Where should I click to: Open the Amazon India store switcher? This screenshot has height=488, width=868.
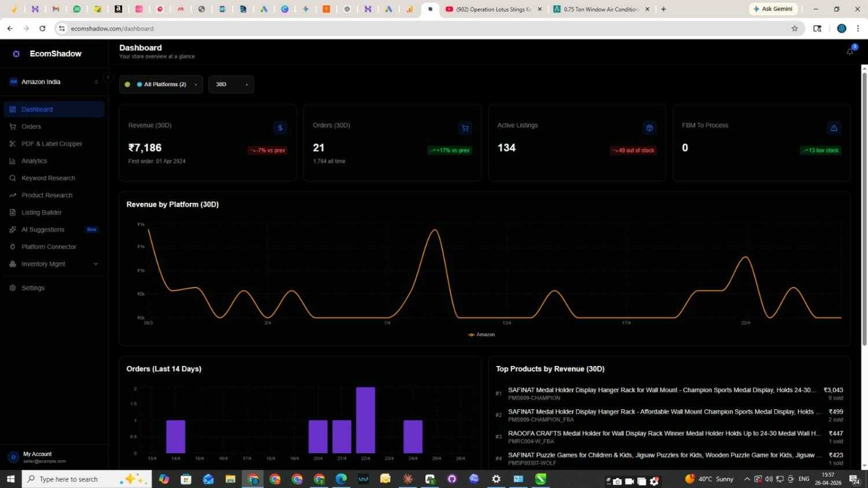coord(54,82)
